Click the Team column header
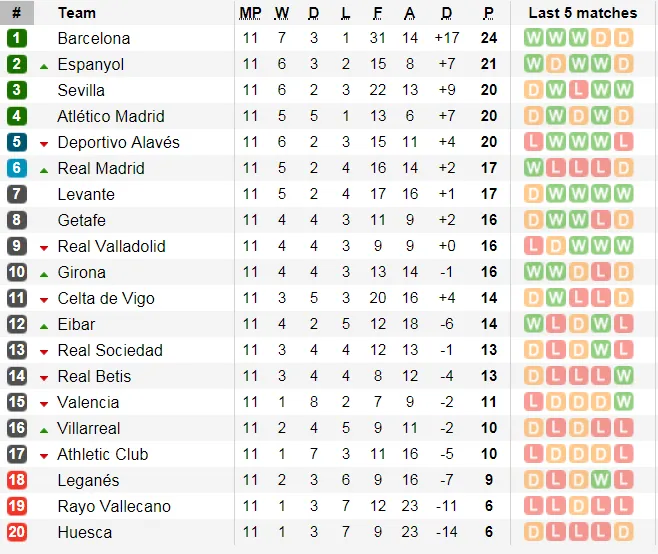 (77, 13)
